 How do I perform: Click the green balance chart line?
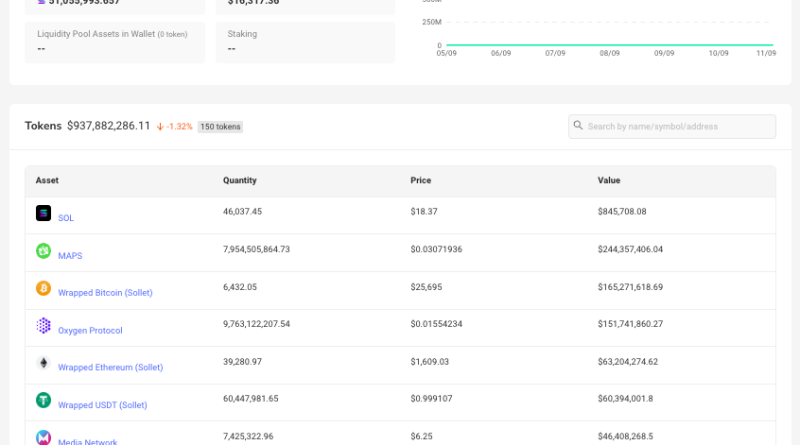(x=610, y=45)
